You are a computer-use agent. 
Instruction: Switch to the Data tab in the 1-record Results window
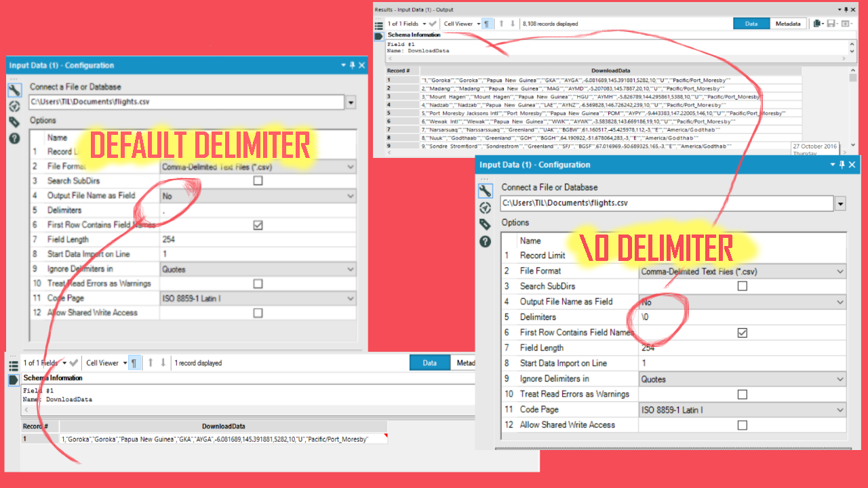click(x=430, y=363)
